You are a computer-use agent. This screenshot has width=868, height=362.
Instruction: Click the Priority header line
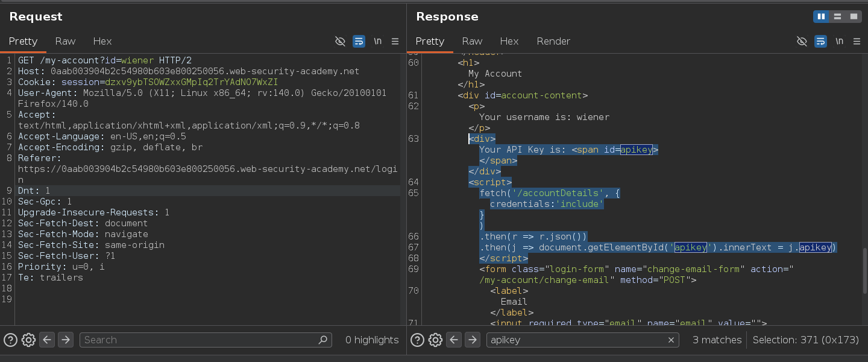[61, 267]
